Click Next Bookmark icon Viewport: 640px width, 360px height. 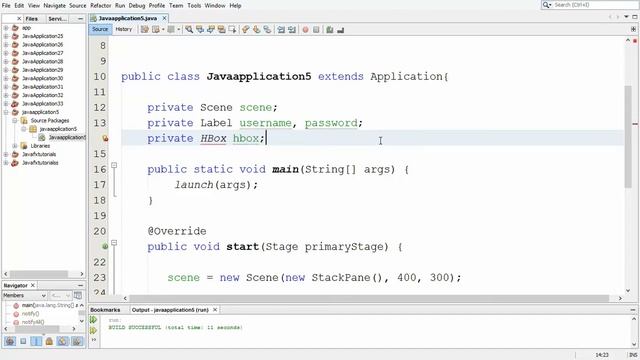[256, 29]
